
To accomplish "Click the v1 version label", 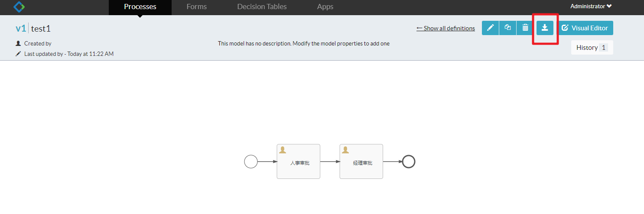I will 21,29.
